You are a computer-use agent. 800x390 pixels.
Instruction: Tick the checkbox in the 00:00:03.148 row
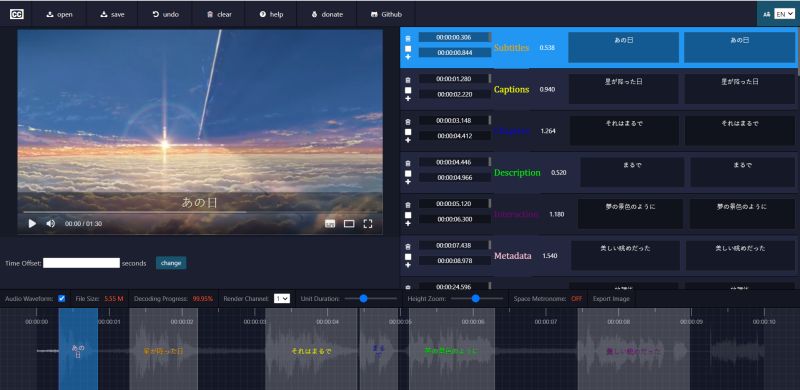pos(408,132)
